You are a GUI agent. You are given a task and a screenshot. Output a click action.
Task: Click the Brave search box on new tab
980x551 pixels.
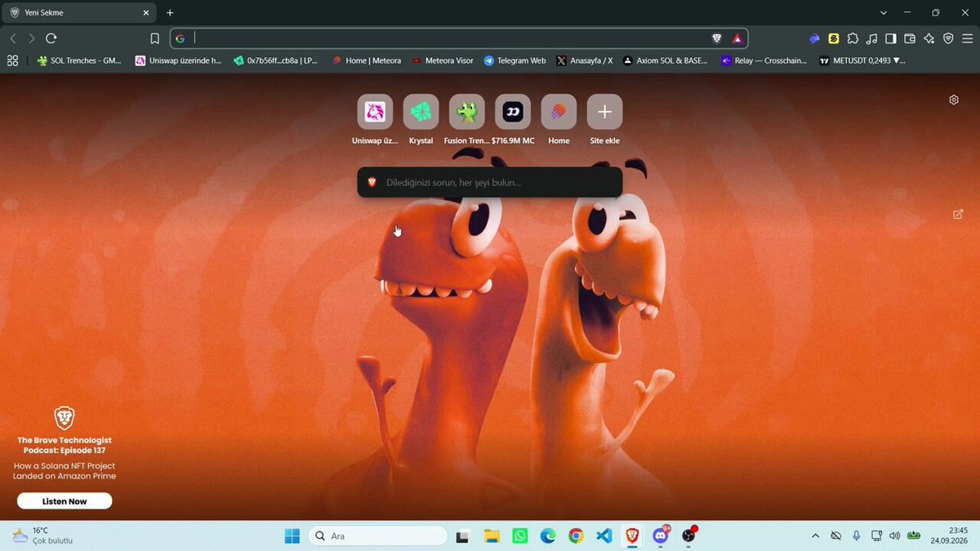coord(490,182)
